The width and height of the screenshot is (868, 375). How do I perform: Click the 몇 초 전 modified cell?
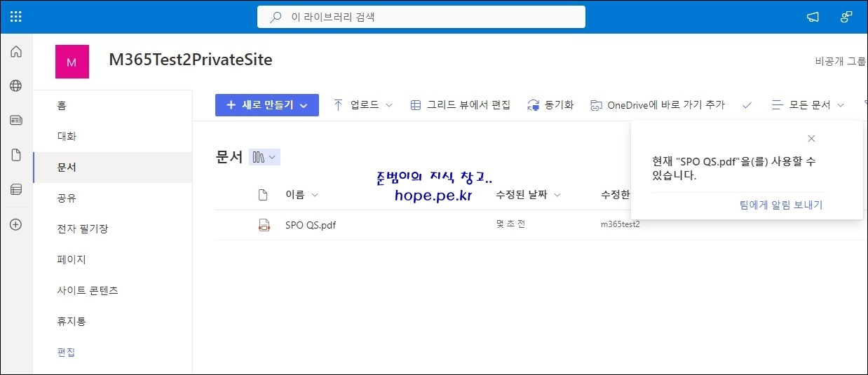click(510, 224)
